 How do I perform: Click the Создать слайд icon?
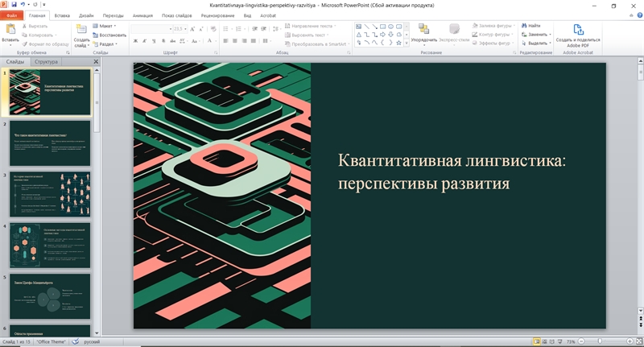pos(81,30)
